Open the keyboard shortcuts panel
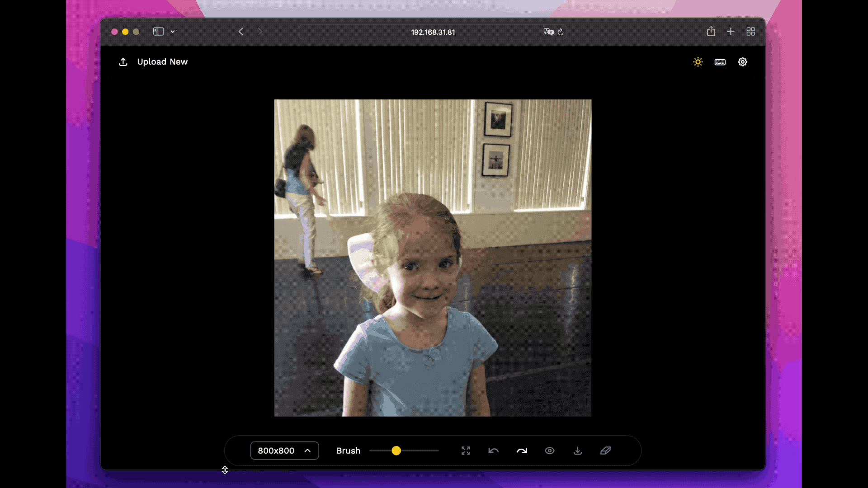 pos(720,62)
